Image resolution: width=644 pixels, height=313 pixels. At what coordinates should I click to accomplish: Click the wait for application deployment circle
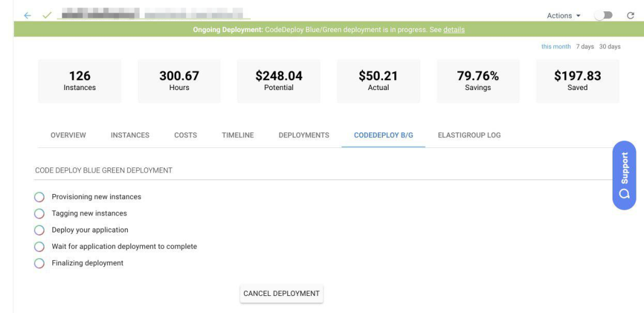point(40,247)
